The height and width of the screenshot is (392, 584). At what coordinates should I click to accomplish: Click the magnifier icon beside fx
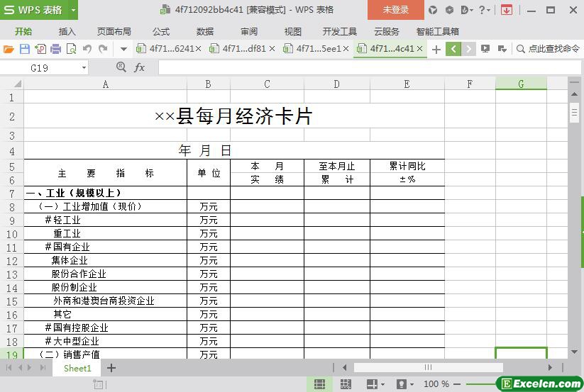(121, 67)
